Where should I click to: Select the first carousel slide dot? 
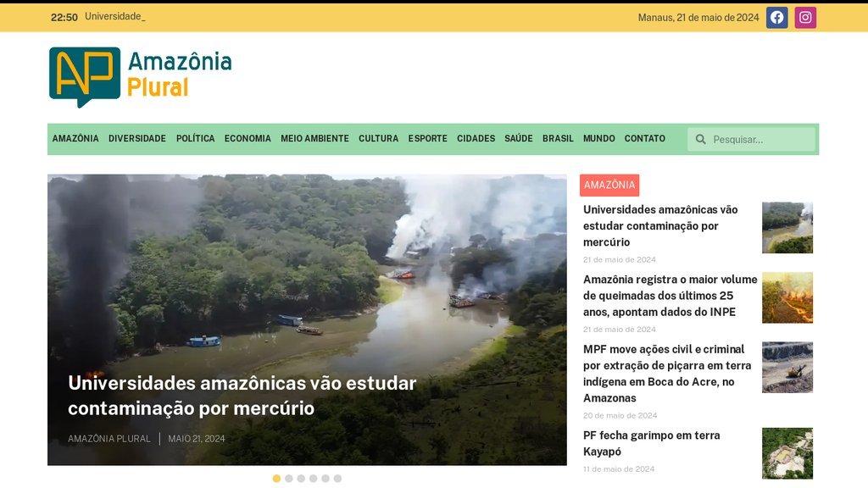pyautogui.click(x=277, y=479)
